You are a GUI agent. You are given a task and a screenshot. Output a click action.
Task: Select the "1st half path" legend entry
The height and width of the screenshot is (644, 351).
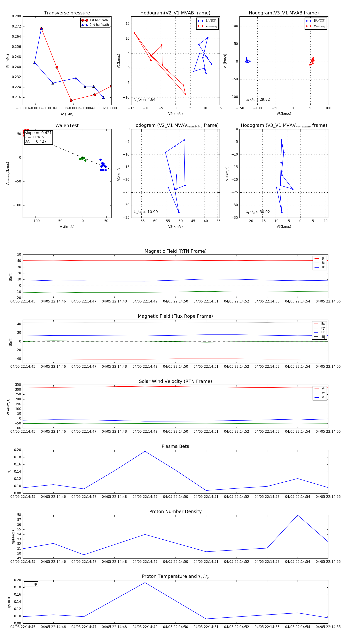pos(98,20)
